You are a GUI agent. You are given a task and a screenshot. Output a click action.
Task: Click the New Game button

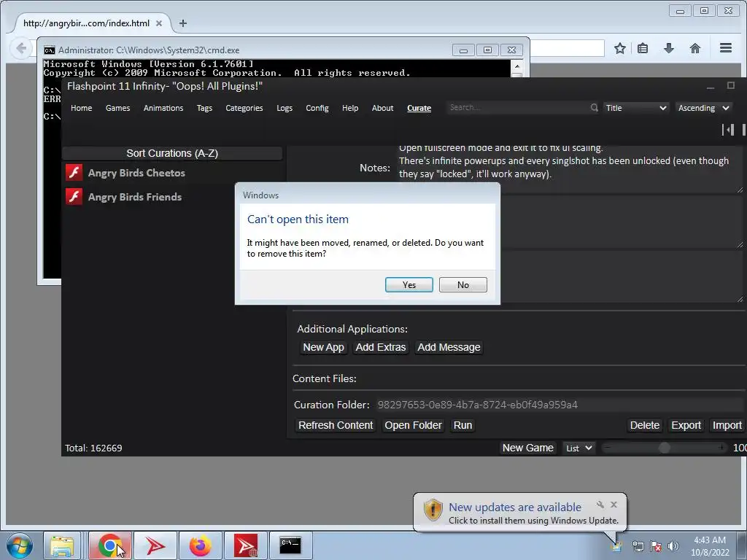click(x=528, y=448)
